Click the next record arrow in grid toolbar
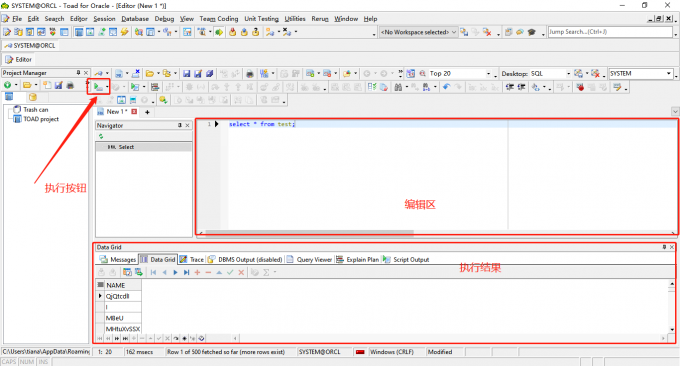 coord(175,272)
